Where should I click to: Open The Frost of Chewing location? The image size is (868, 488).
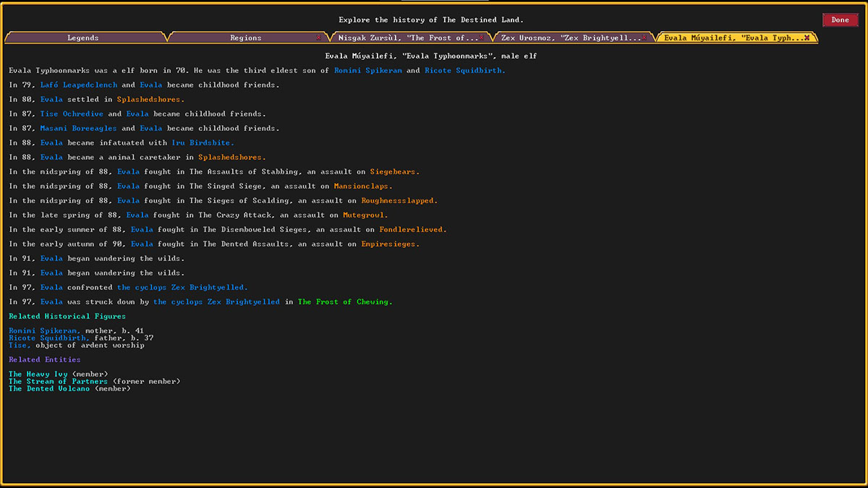pos(345,301)
